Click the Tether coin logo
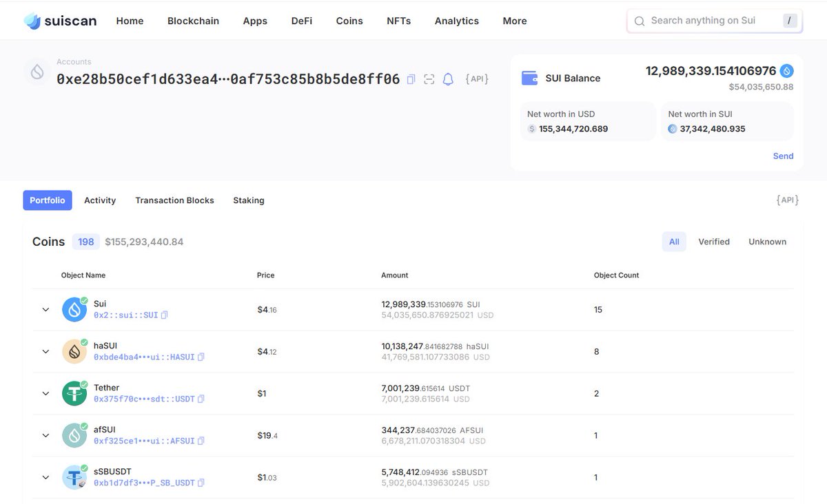This screenshot has width=827, height=504. (x=74, y=394)
